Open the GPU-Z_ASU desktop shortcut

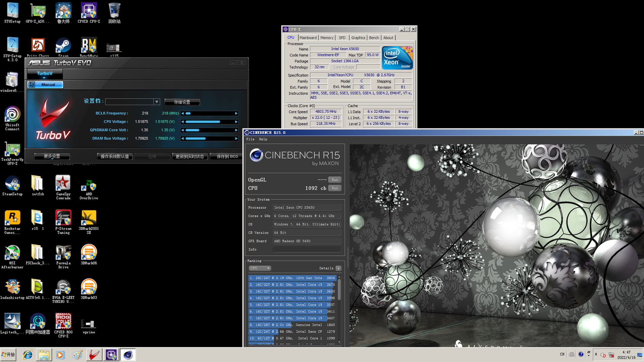[x=38, y=13]
